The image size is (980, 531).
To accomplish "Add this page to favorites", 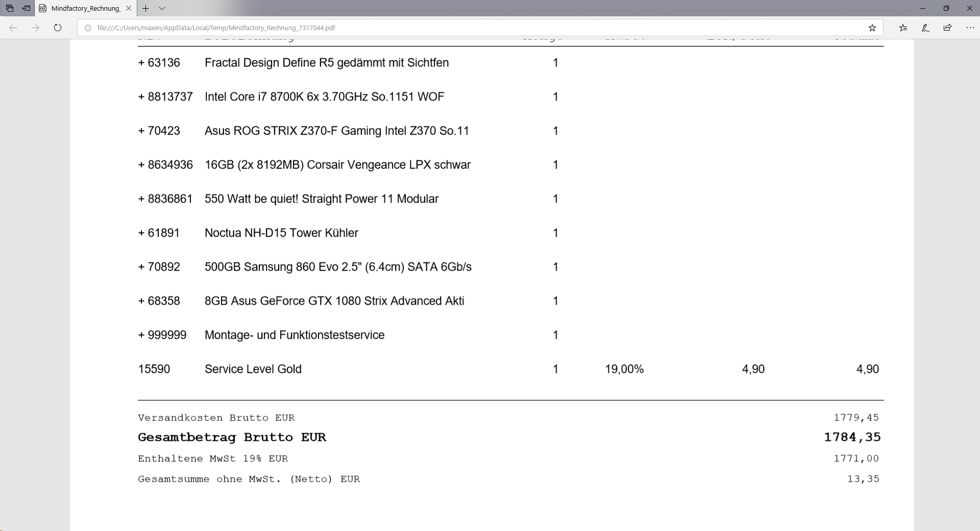I will (x=872, y=28).
